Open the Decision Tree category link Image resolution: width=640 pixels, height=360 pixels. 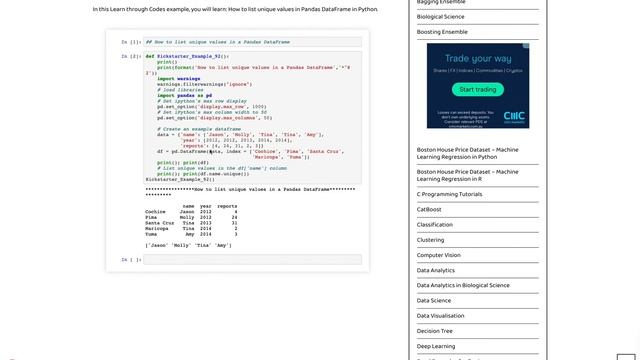(434, 331)
